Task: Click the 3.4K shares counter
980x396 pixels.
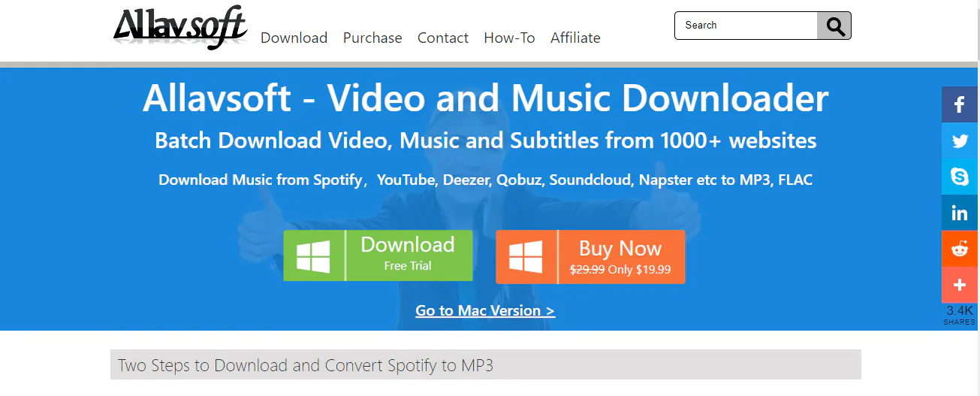Action: click(960, 315)
